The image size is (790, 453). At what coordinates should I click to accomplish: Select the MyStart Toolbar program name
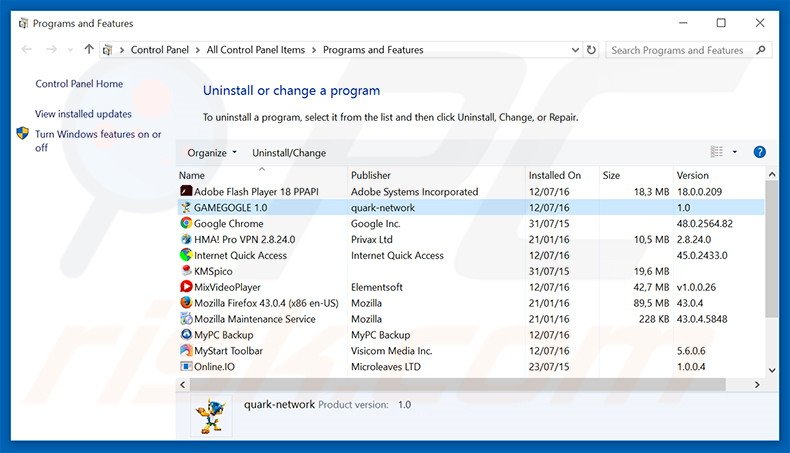click(228, 351)
